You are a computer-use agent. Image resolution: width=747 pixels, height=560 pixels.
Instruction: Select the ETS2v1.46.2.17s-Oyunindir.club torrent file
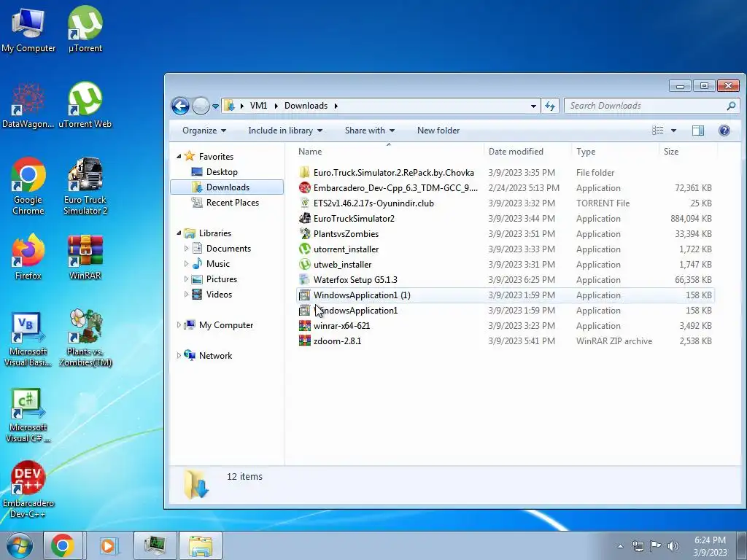(505, 203)
